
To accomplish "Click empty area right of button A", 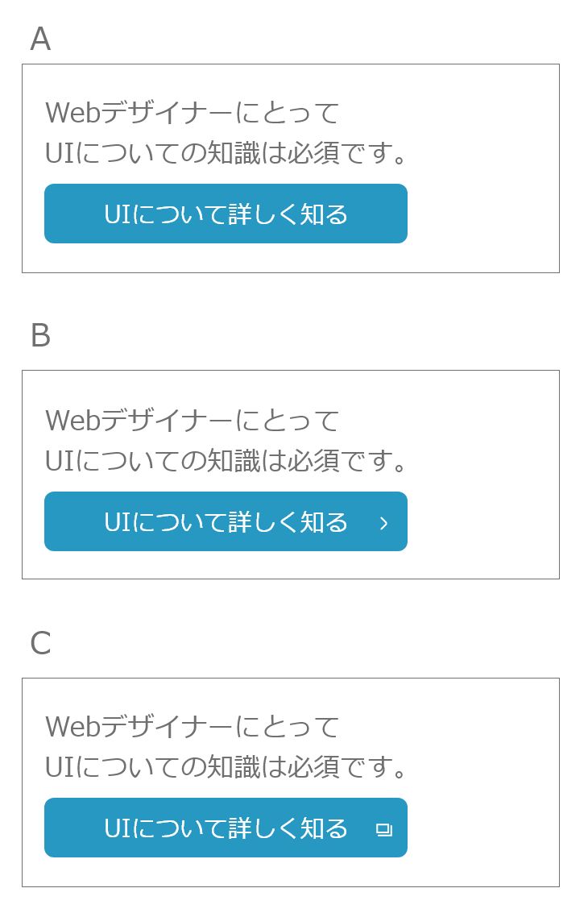I will pyautogui.click(x=483, y=214).
